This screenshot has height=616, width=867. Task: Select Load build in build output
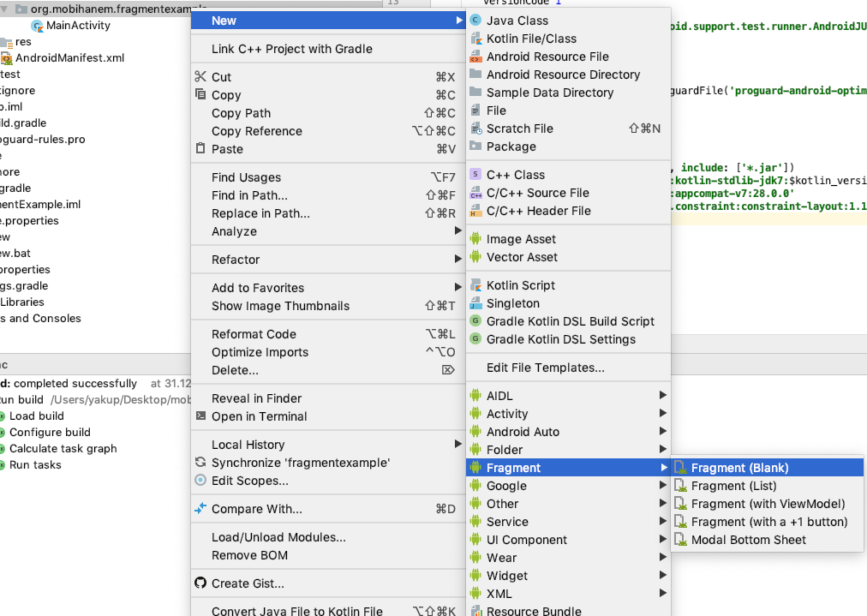pos(37,416)
